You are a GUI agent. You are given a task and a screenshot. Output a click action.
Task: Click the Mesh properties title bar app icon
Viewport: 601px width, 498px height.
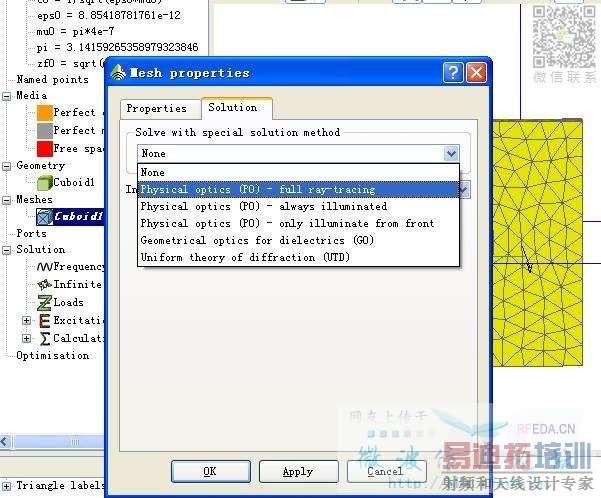[x=118, y=72]
